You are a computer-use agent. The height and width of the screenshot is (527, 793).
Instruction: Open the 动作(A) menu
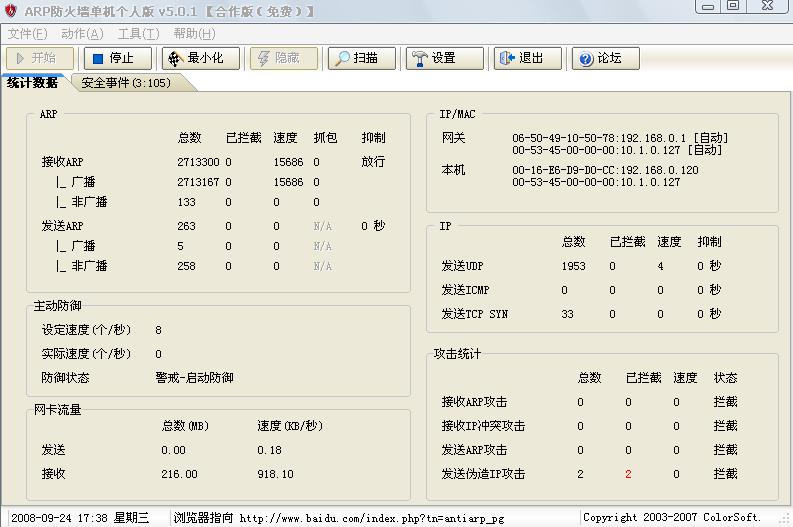(81, 33)
